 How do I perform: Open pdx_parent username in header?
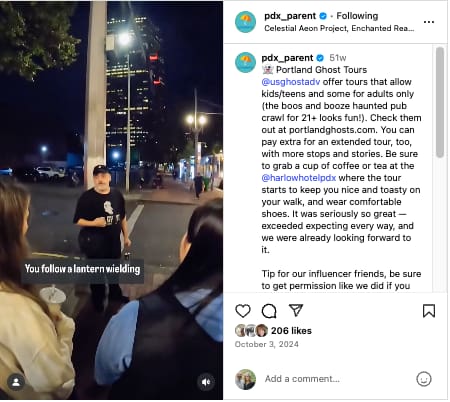[290, 16]
